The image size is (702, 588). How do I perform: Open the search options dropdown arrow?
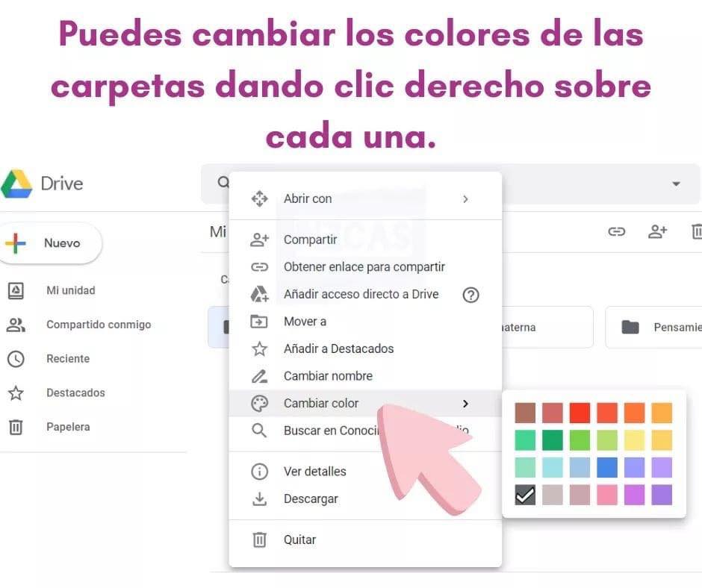[676, 184]
